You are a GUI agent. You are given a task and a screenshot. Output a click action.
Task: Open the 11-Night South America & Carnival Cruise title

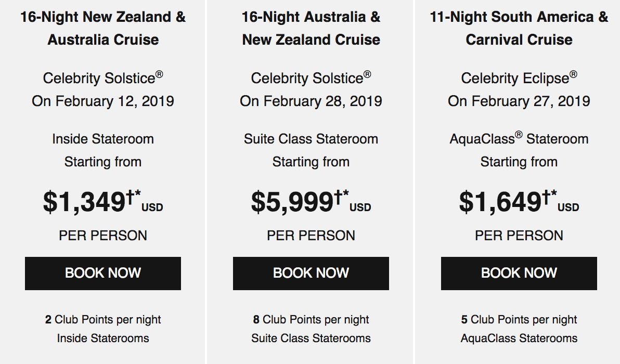(519, 29)
